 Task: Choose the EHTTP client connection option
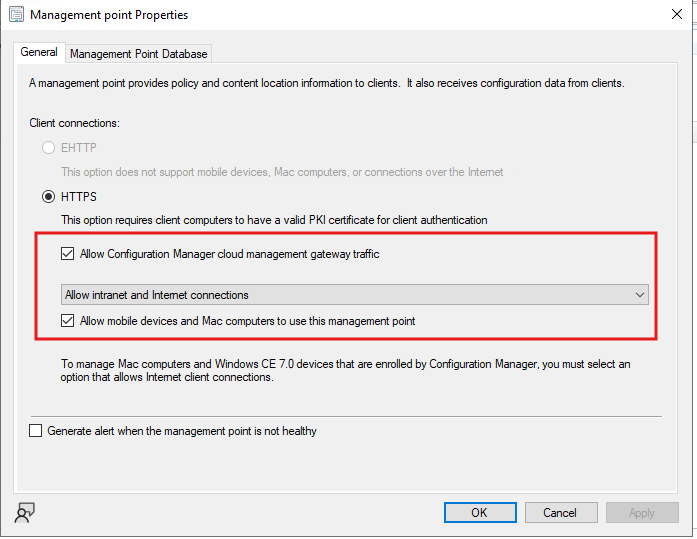pos(48,148)
